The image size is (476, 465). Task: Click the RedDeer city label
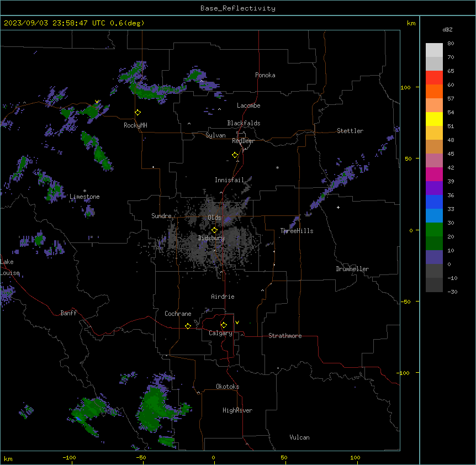(243, 141)
